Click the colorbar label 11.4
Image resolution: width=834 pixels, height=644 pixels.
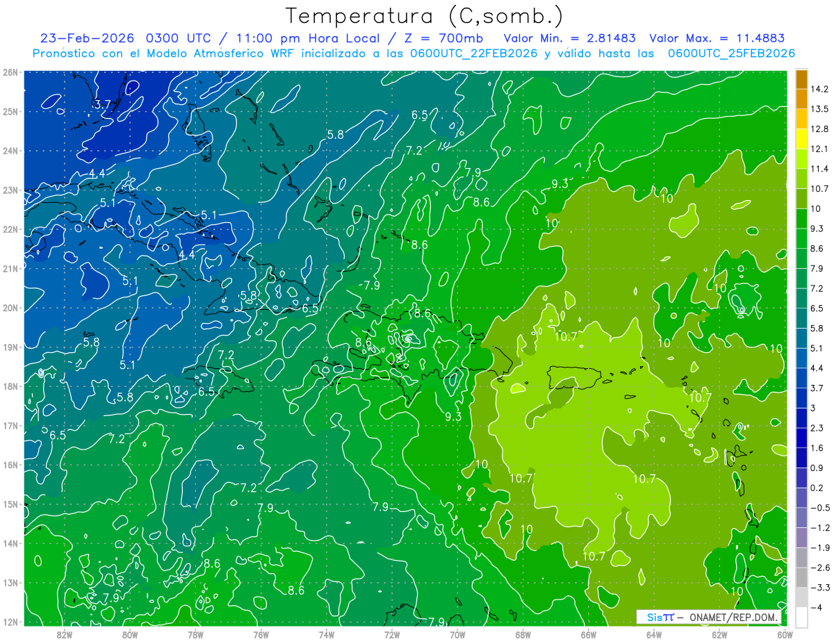[x=819, y=169]
